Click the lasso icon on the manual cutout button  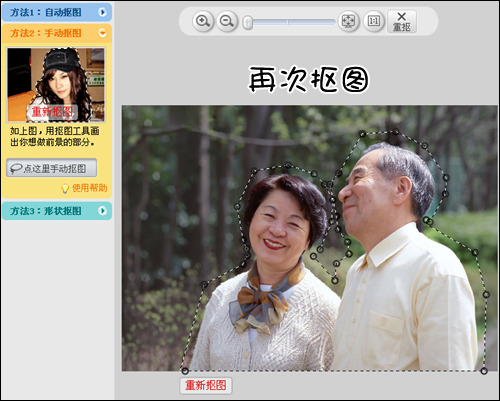tap(16, 168)
